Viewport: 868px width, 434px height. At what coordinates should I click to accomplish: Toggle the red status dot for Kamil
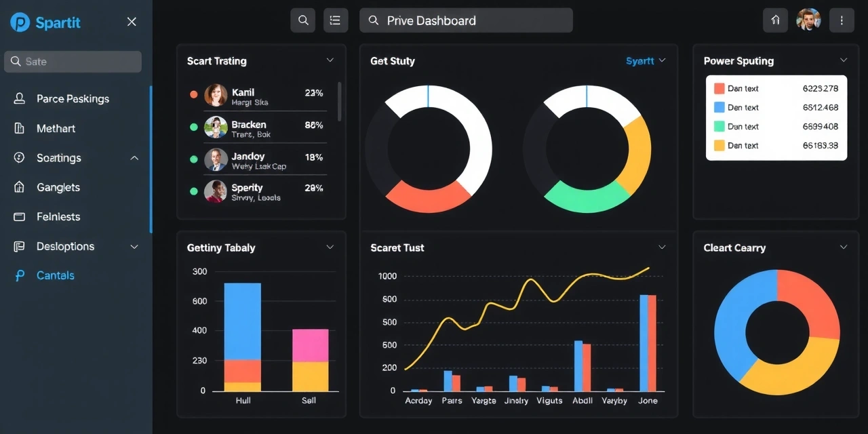[x=194, y=95]
